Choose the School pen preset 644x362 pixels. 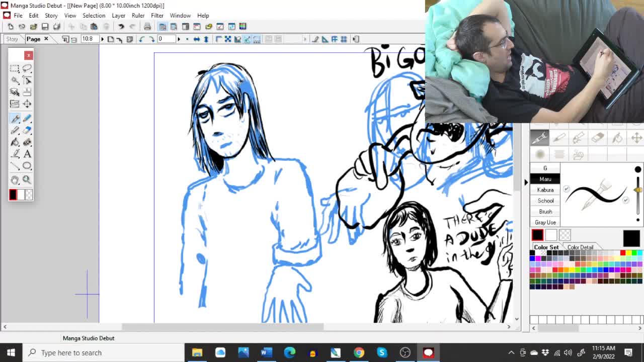tap(545, 201)
